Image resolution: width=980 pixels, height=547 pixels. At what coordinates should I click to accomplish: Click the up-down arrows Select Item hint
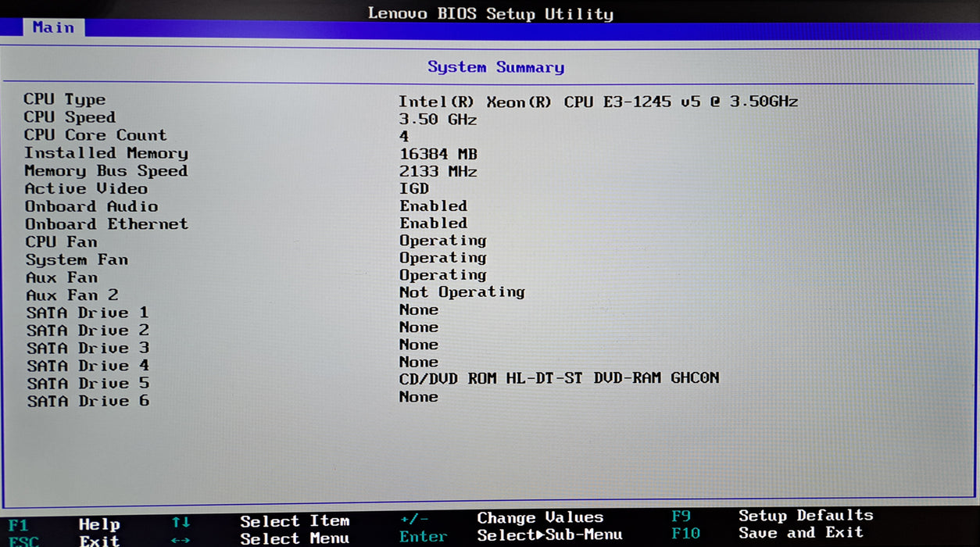(260, 521)
